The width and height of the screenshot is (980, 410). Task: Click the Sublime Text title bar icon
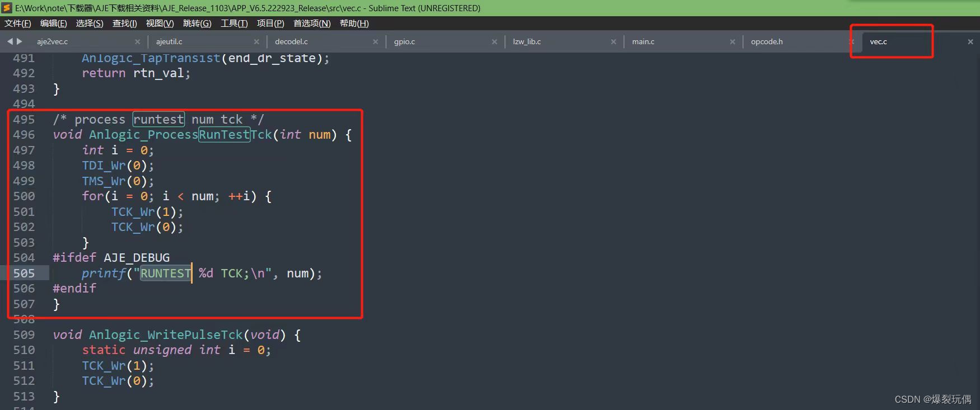[x=7, y=8]
